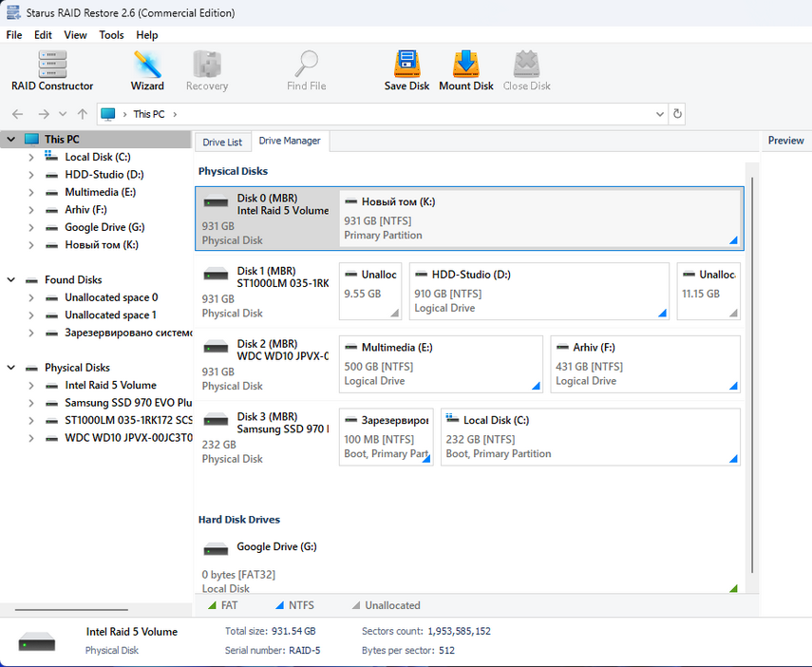
Task: Refresh the address bar location
Action: pos(677,114)
